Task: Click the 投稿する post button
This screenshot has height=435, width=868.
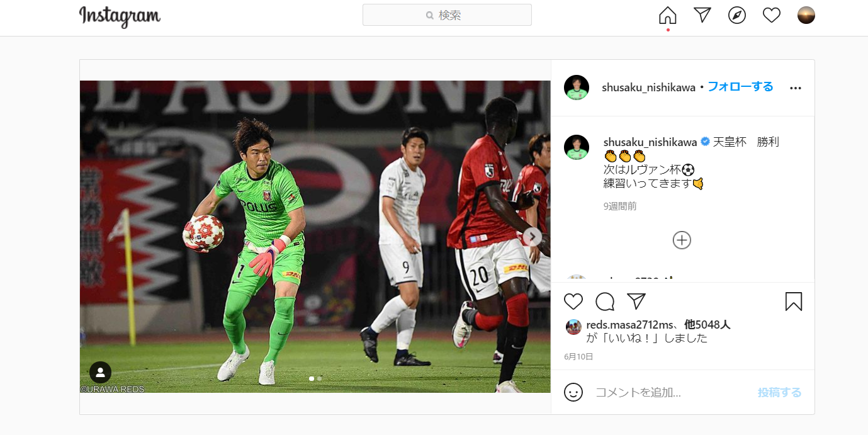Action: (x=779, y=392)
